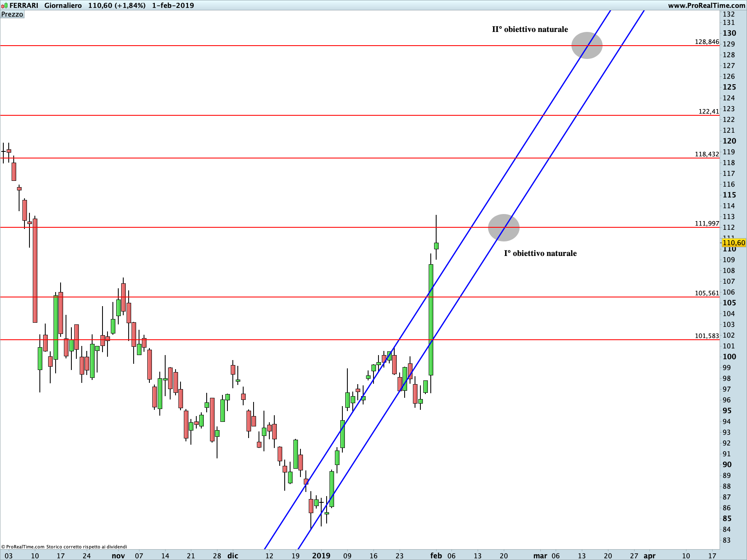Image resolution: width=747 pixels, height=560 pixels.
Task: Click the 118,432 level label
Action: pos(707,154)
